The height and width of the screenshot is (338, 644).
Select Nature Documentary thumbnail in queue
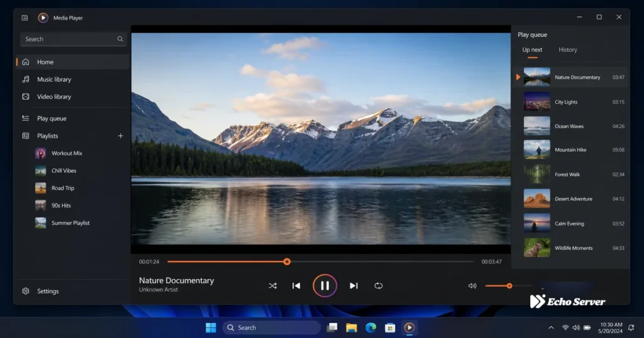click(x=537, y=77)
